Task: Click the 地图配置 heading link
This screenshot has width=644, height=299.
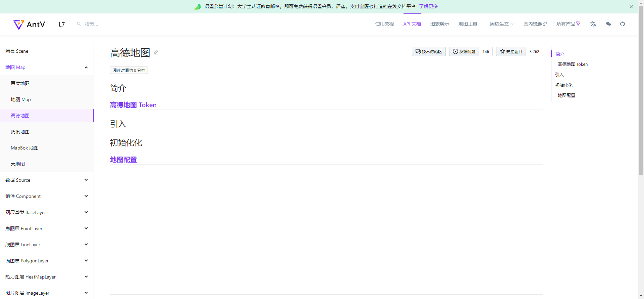Action: [123, 160]
